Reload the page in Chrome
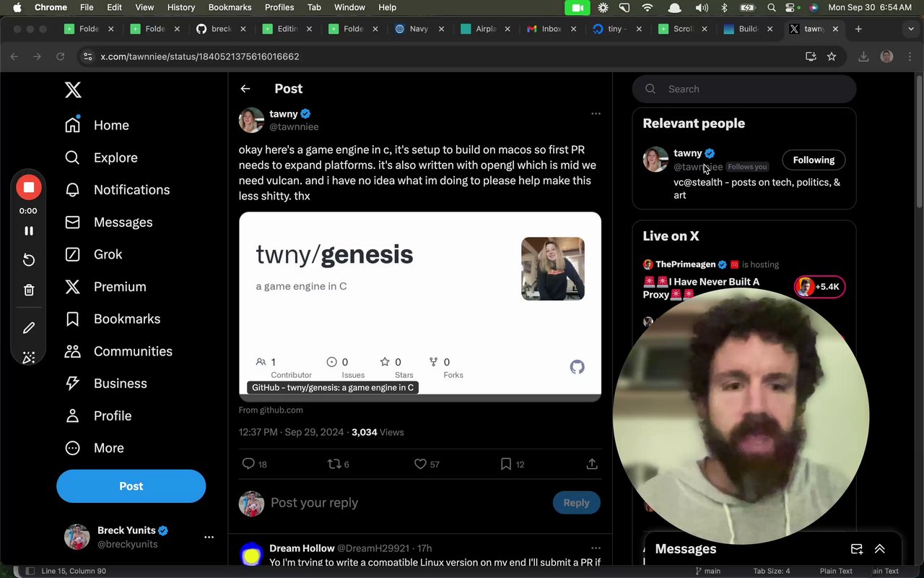Viewport: 924px width, 578px height. 61,56
